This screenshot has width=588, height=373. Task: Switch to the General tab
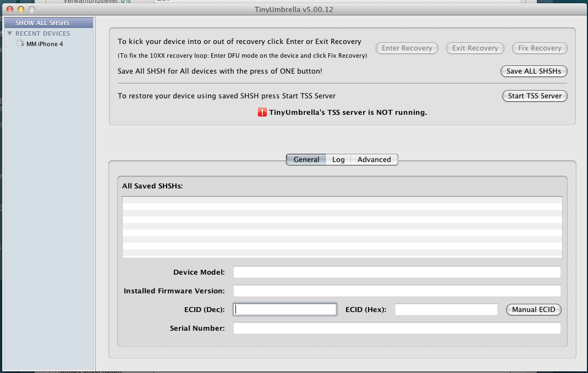pyautogui.click(x=306, y=159)
